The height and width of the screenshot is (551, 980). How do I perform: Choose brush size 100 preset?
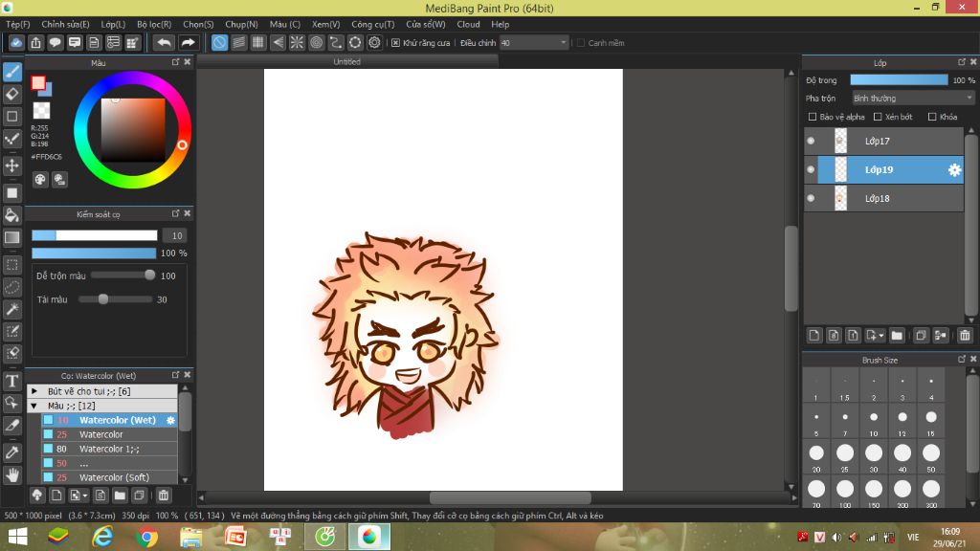pyautogui.click(x=845, y=493)
